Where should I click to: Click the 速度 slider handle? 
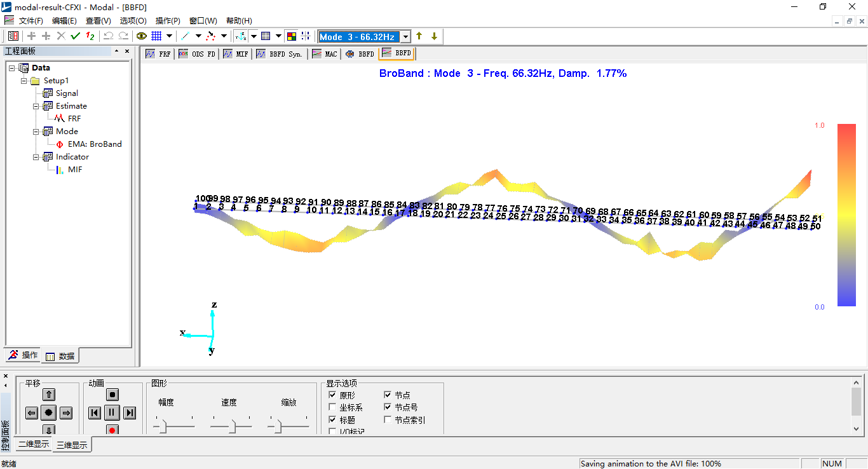(x=232, y=427)
